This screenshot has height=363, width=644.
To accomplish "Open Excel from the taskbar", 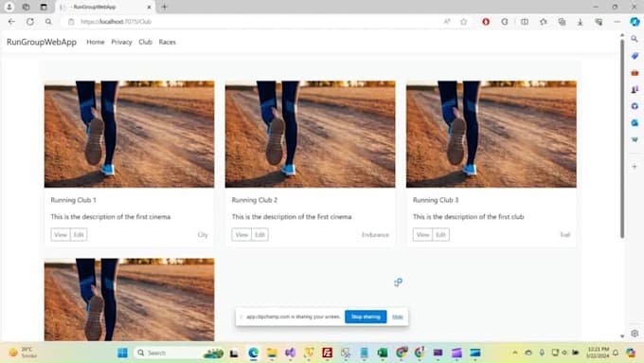I will (383, 353).
